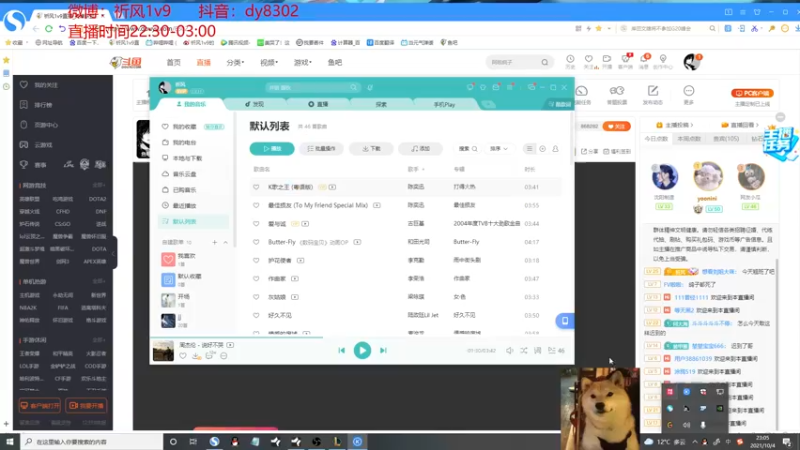The height and width of the screenshot is (450, 800).
Task: Favorite the song K歌之王
Action: [x=256, y=187]
